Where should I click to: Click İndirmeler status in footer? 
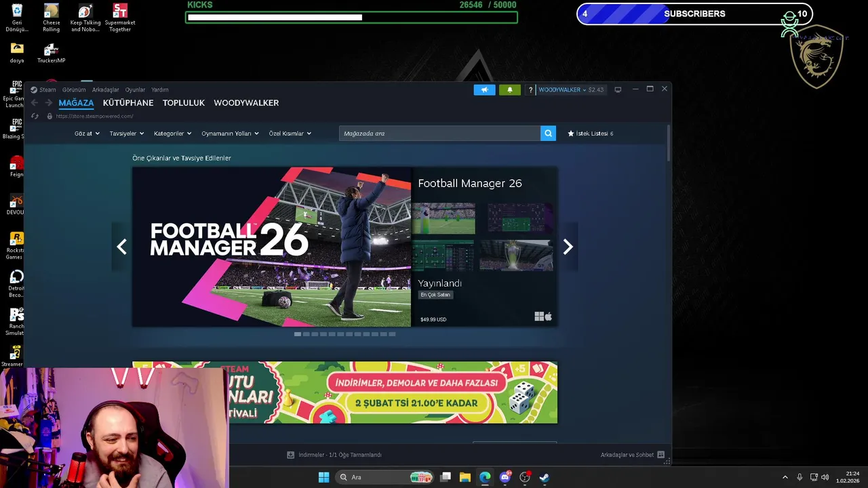pos(340,455)
